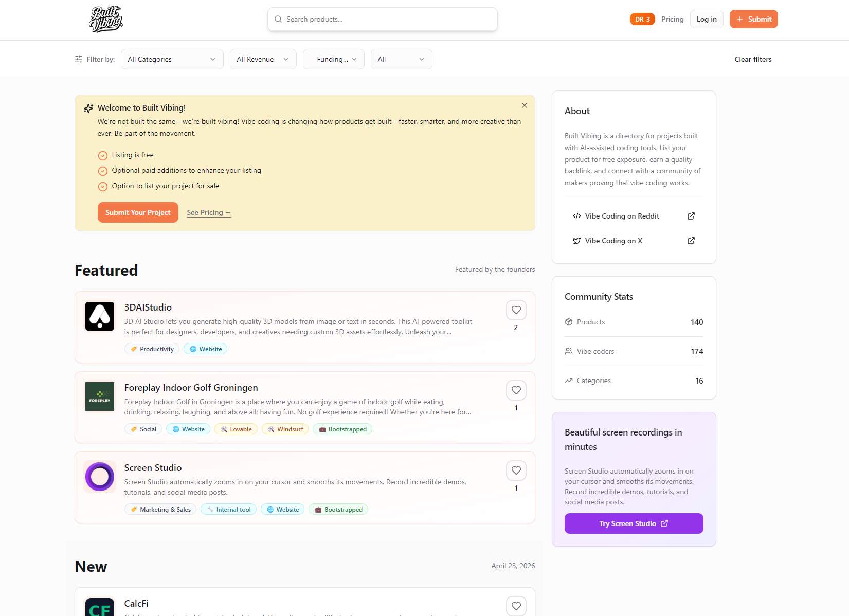849x616 pixels.
Task: Like Foreplay Indoor Golf Groningen
Action: click(516, 390)
